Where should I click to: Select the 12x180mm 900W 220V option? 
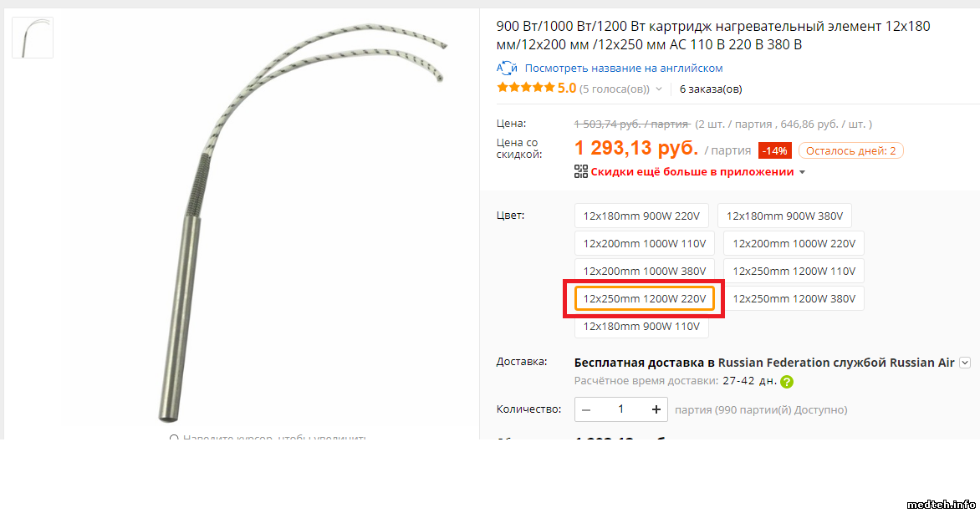pos(641,216)
